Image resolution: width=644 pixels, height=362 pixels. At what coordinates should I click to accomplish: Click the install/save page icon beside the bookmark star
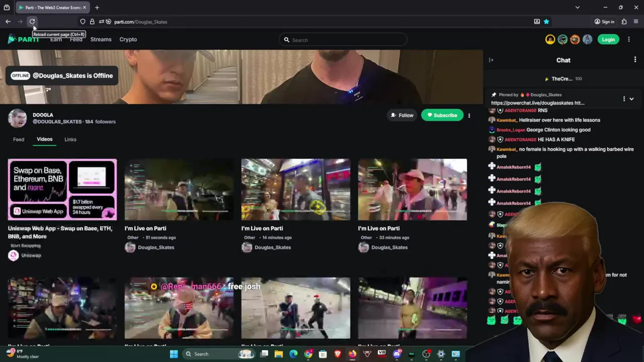537,22
